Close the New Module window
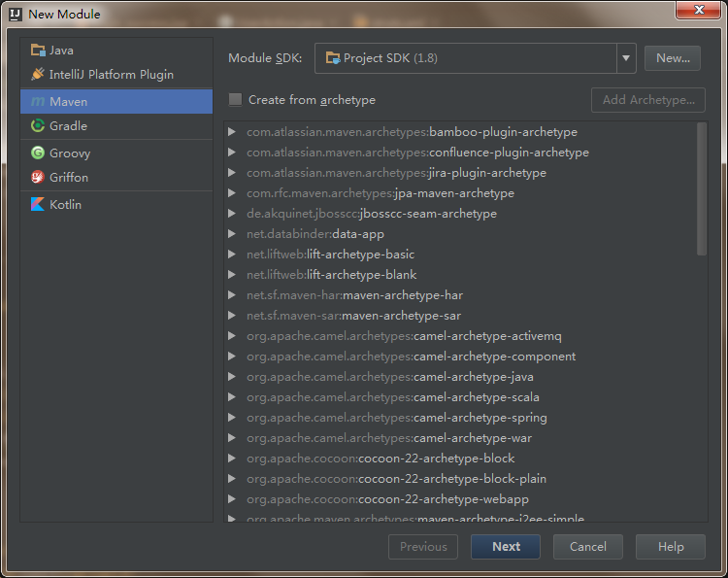The image size is (728, 578). 699,11
